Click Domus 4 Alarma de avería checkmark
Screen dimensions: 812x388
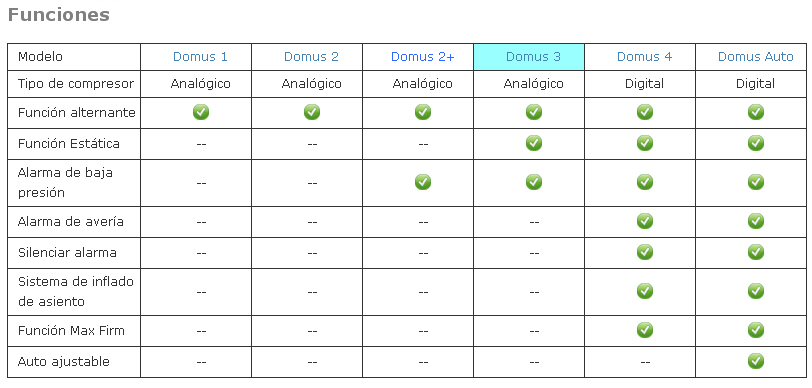[x=645, y=221]
